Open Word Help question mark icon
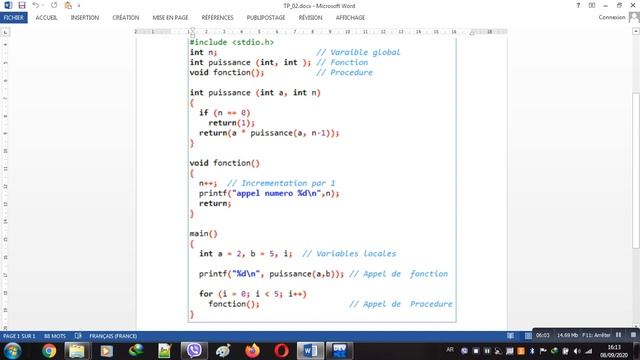Screen dimensions: 640x360 [x=578, y=5]
